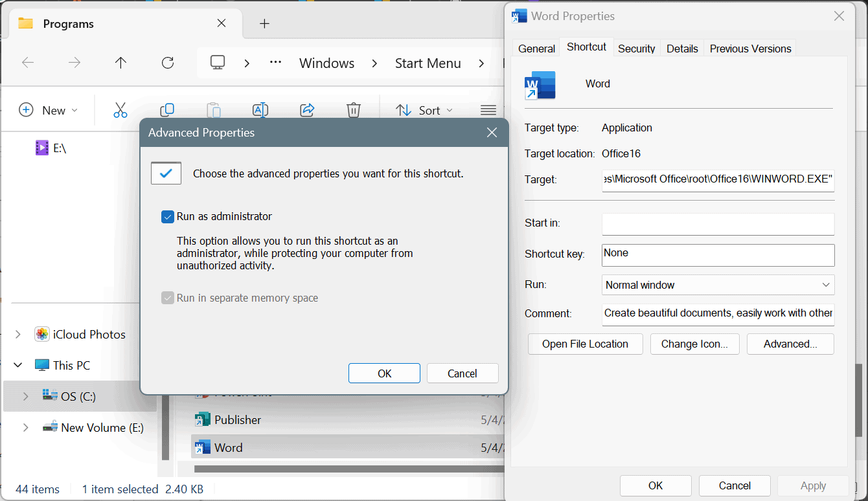Refresh the Programs folder view

click(168, 63)
